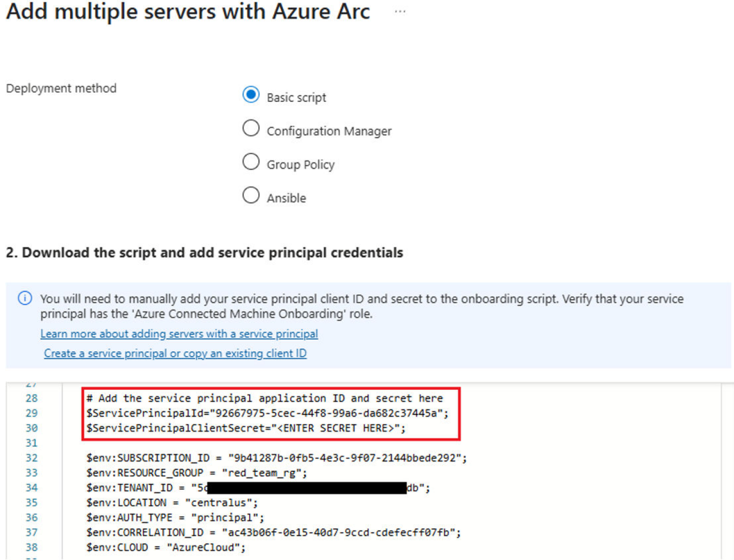This screenshot has width=734, height=560.
Task: Click the $env:CLOUD 'AzureCloud' line
Action: pyautogui.click(x=166, y=547)
